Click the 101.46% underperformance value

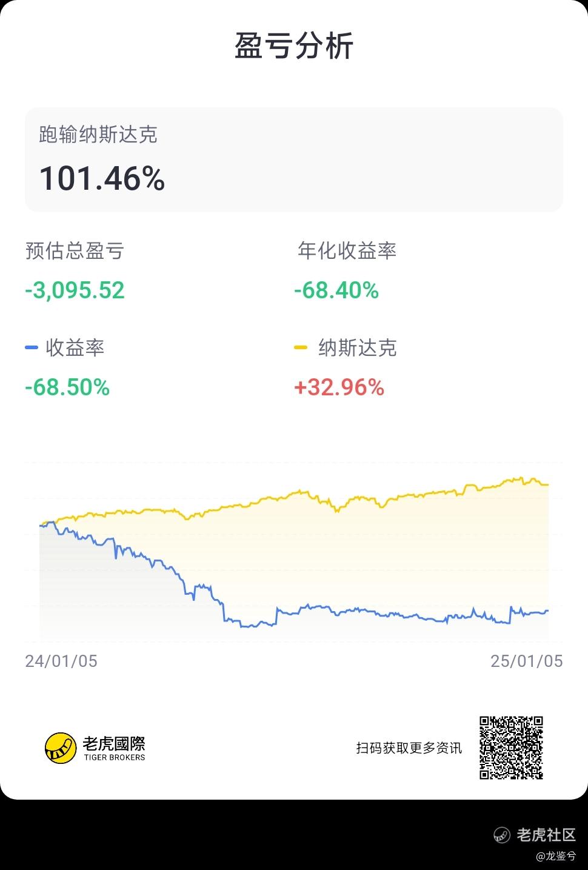coord(102,179)
